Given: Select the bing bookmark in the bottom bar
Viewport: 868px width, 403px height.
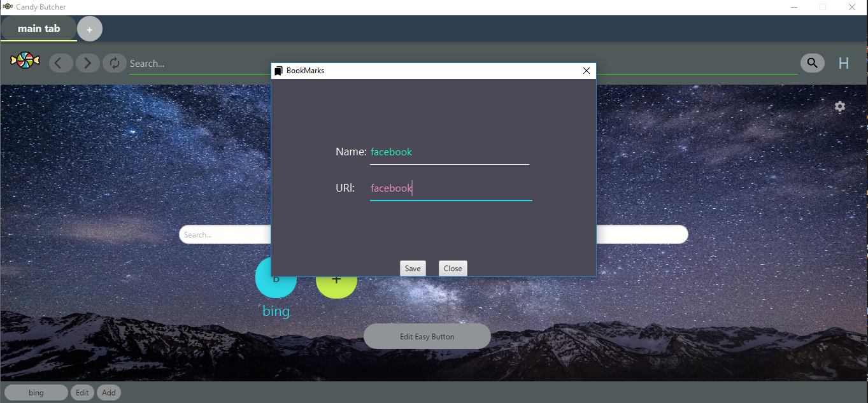Looking at the screenshot, I should point(36,392).
